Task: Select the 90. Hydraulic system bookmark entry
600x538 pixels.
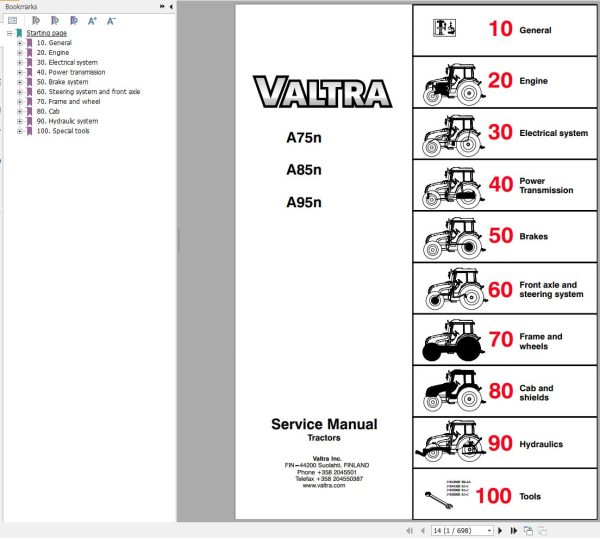Action: 67,121
